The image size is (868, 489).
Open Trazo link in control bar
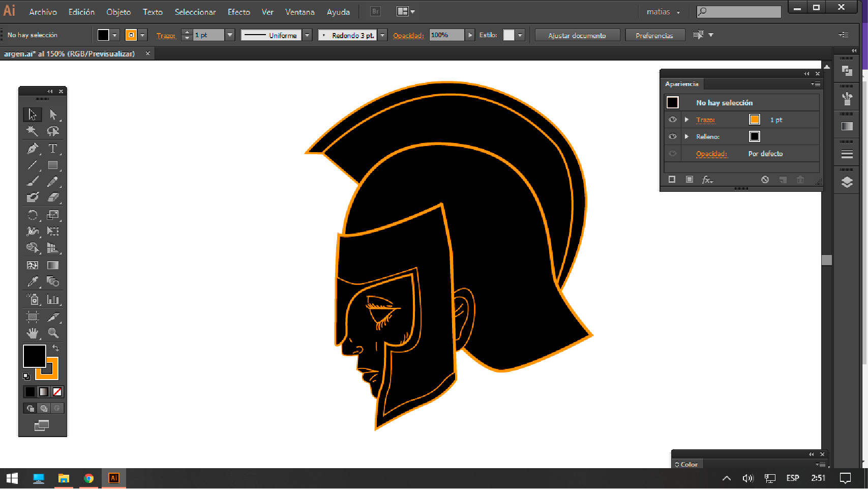pos(166,36)
